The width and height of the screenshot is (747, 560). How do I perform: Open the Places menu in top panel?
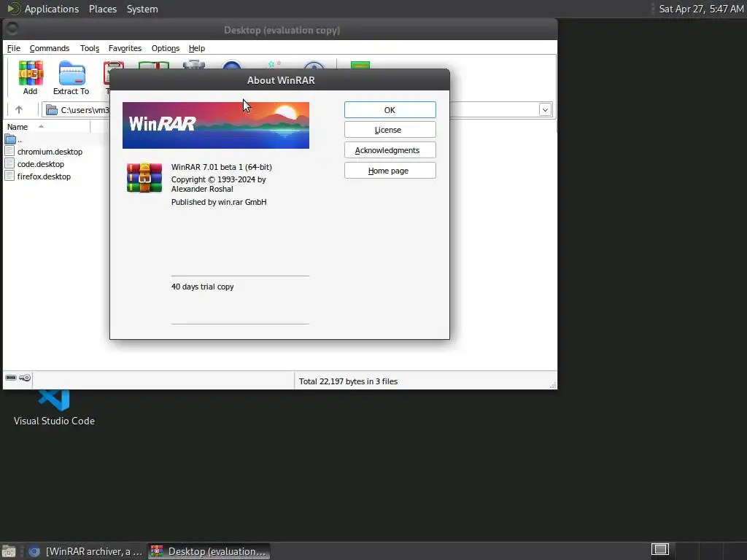click(x=103, y=9)
